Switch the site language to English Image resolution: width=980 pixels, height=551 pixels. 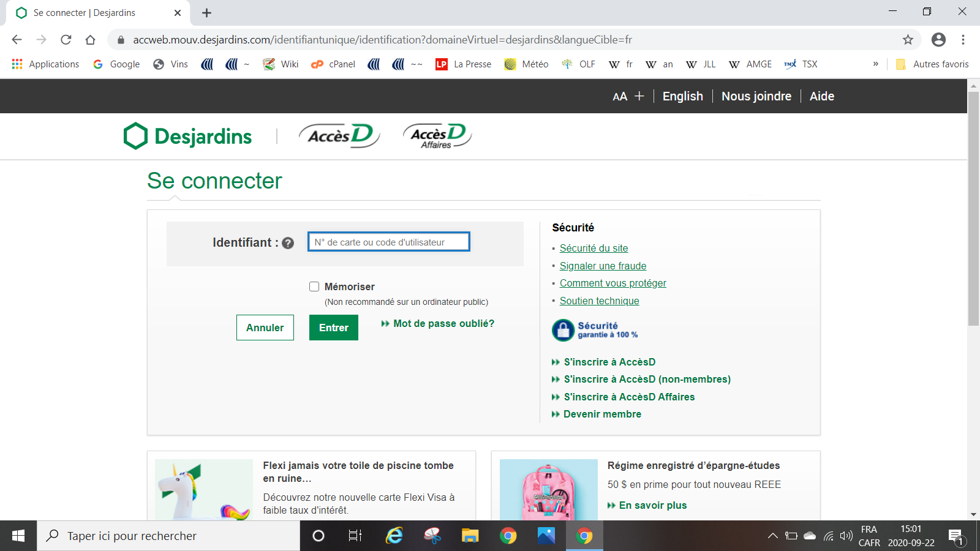683,96
